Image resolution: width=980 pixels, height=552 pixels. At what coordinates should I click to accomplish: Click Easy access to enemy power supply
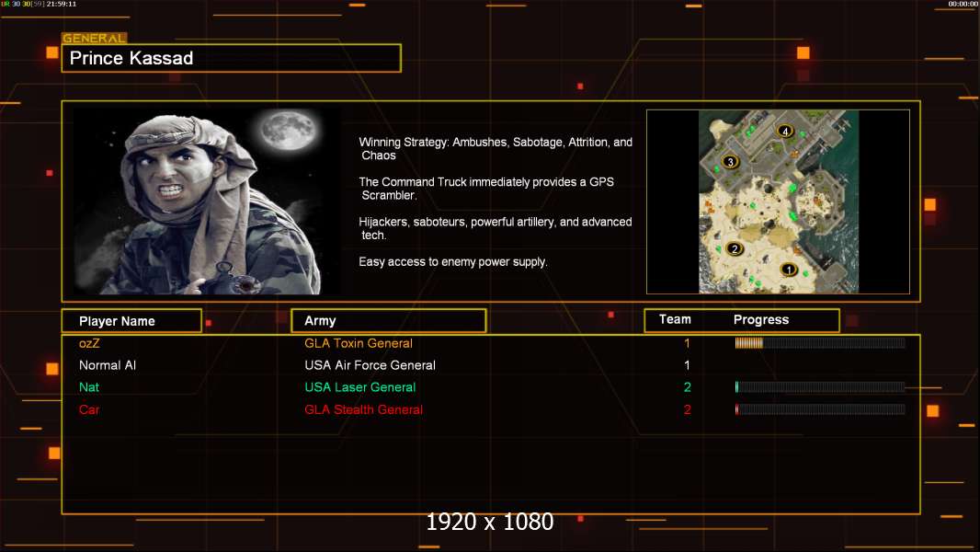(453, 262)
